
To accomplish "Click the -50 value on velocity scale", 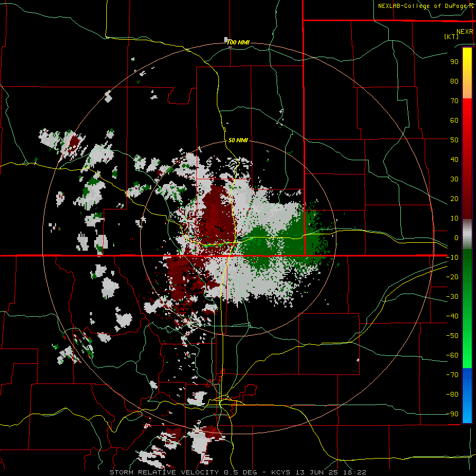I will point(452,336).
